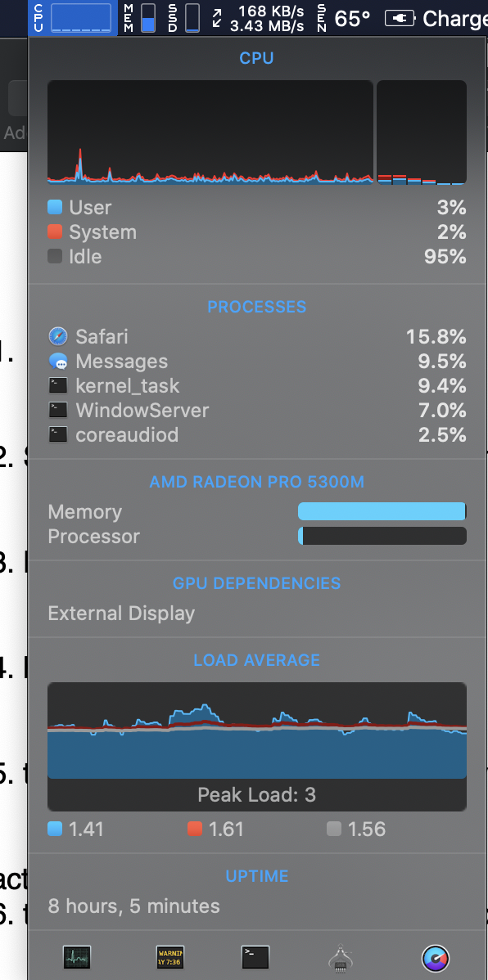Image resolution: width=488 pixels, height=980 pixels.
Task: Open iStat Menus gauge icon
Action: pos(436,957)
